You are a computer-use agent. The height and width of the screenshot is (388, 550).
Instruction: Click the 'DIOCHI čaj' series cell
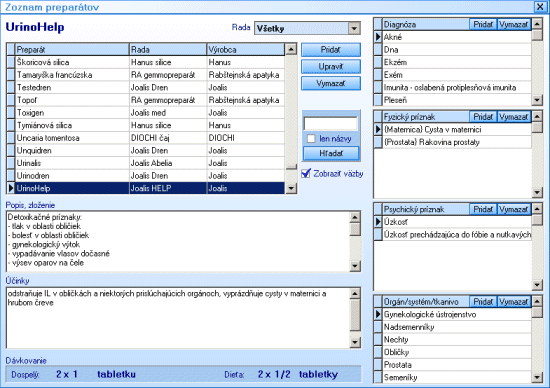click(x=168, y=138)
